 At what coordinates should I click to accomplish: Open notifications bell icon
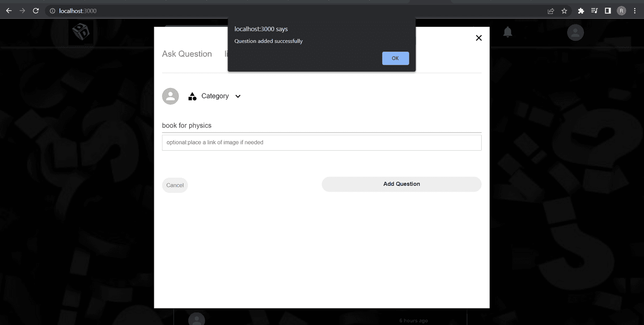(x=508, y=32)
